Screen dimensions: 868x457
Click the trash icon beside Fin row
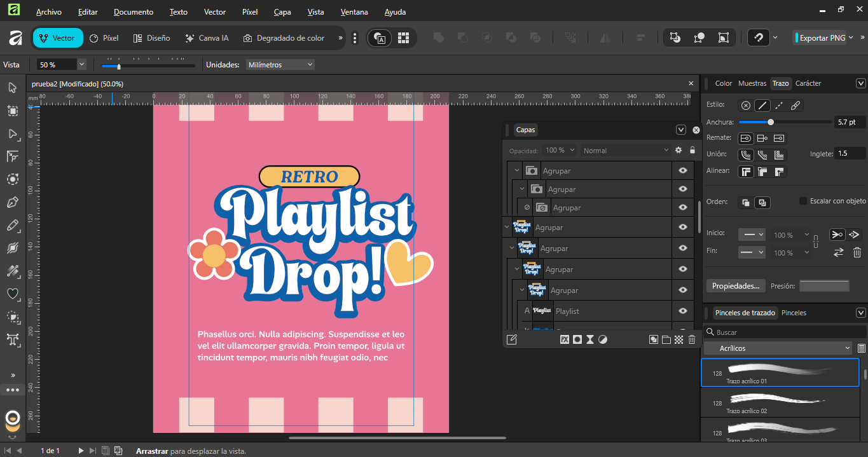[857, 252]
